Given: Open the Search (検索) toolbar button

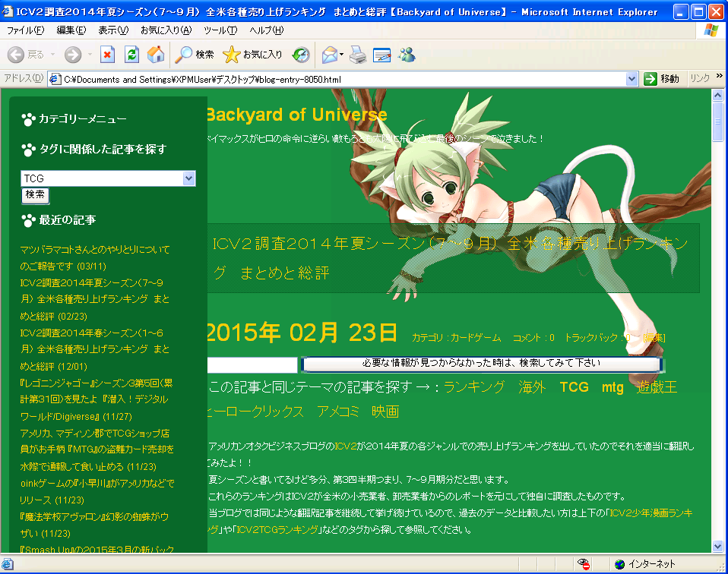Looking at the screenshot, I should [x=194, y=55].
